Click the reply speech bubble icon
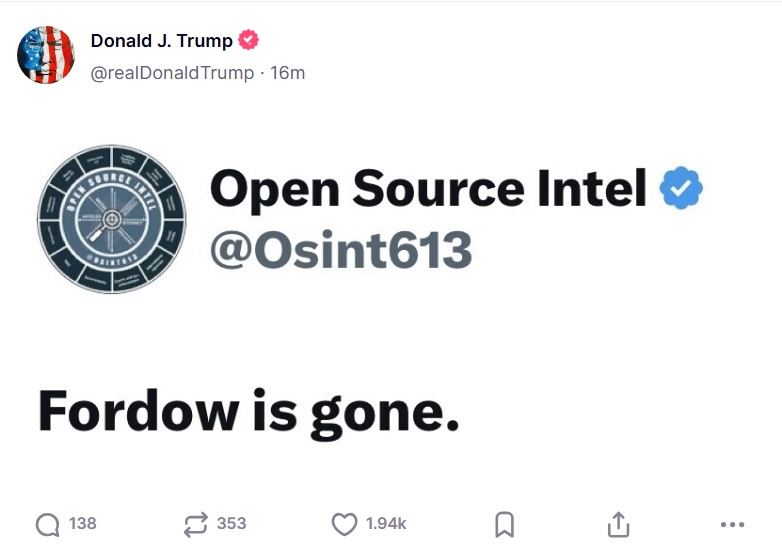 (47, 524)
